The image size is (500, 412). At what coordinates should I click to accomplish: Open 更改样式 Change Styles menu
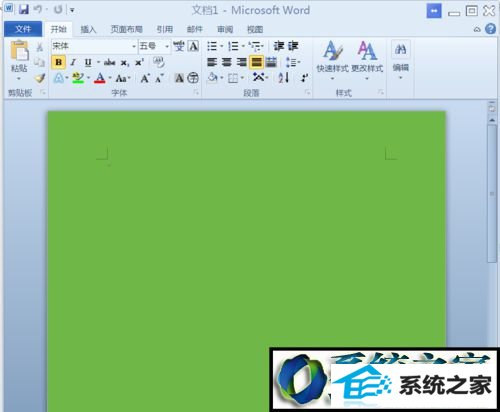tap(367, 61)
